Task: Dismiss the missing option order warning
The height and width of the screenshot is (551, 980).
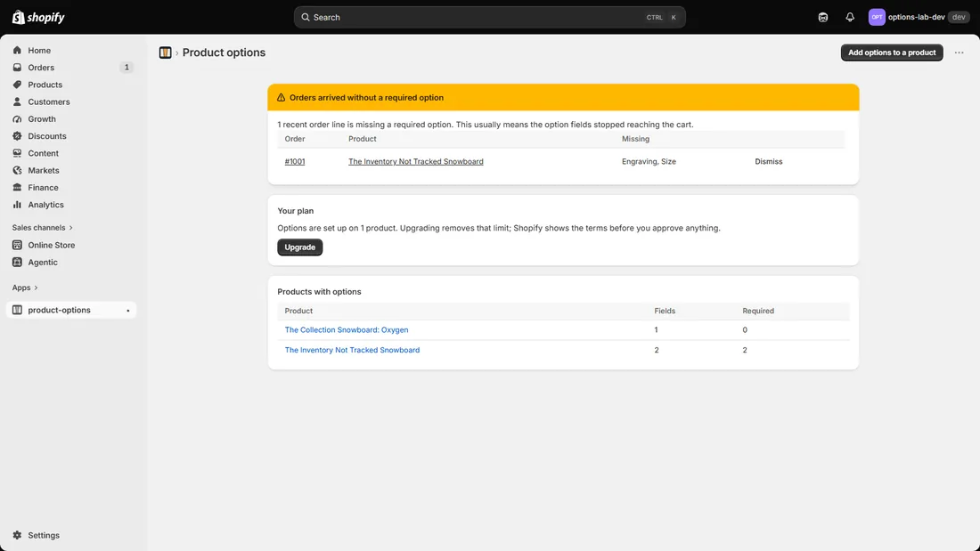Action: (768, 161)
